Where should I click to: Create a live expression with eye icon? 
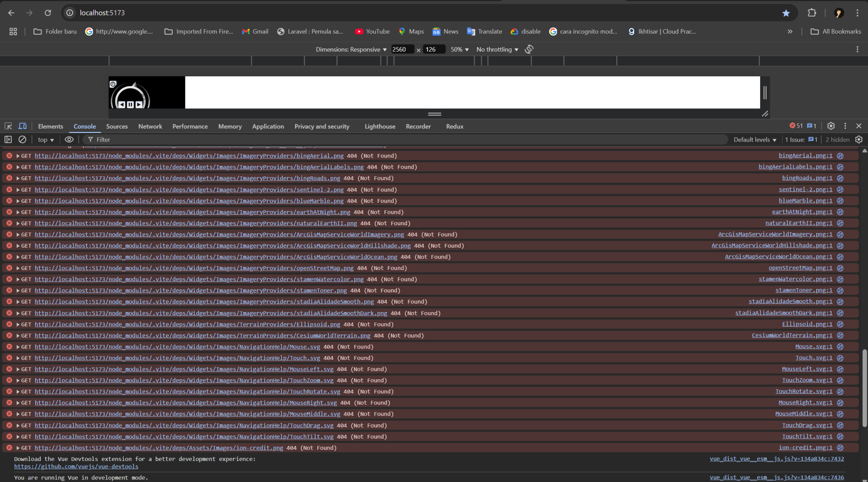point(69,139)
